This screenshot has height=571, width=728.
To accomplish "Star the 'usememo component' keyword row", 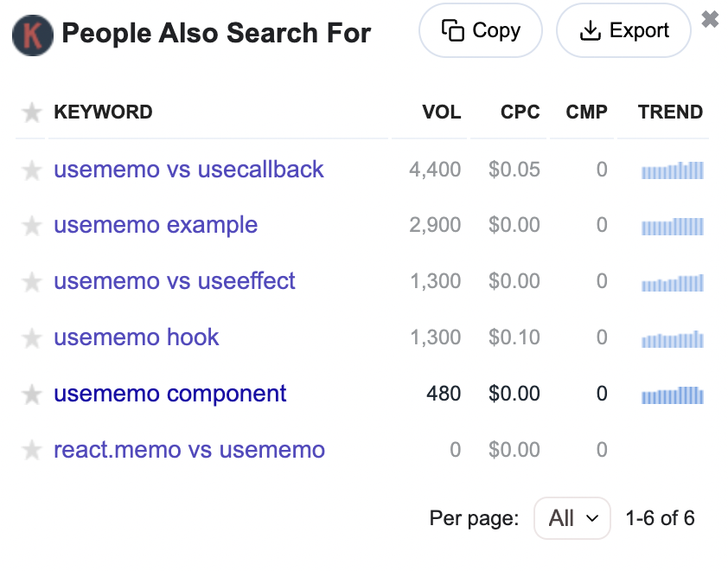I will [32, 395].
